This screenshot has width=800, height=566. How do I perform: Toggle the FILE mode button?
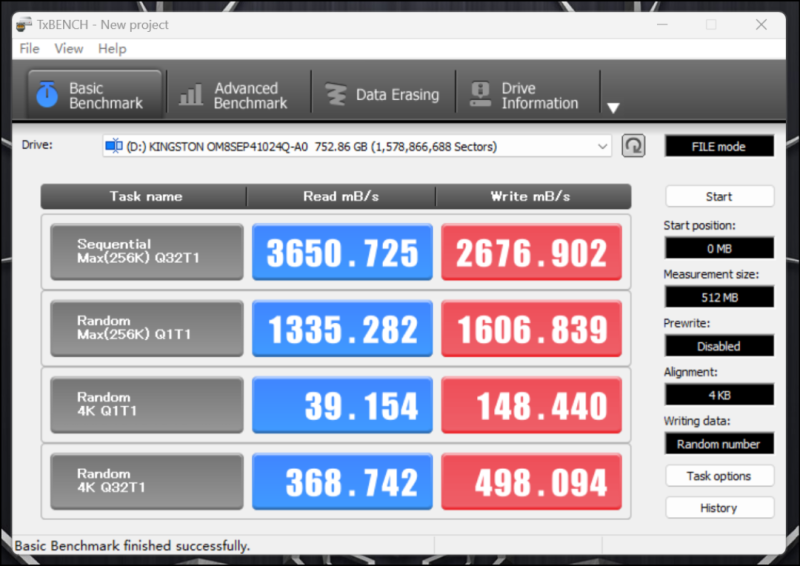click(718, 146)
